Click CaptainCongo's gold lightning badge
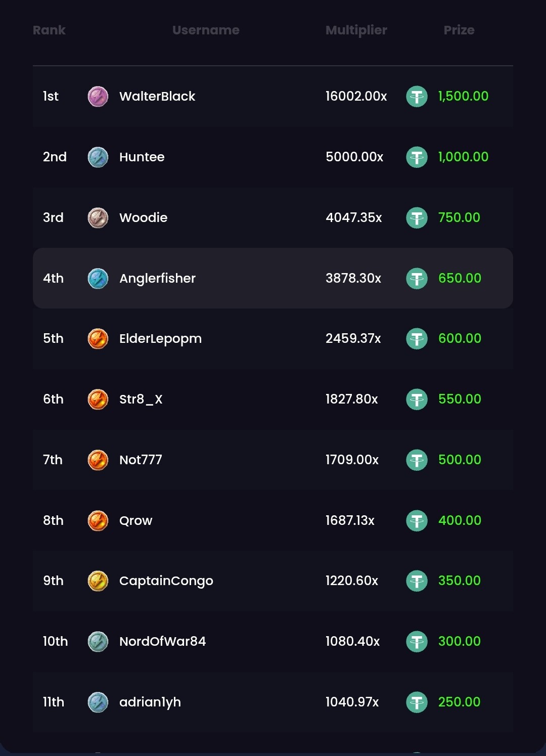Screen dimensions: 546x756 tap(98, 581)
